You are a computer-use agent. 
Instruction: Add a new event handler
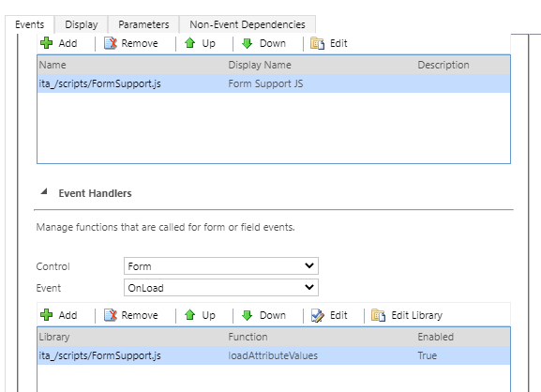pyautogui.click(x=59, y=315)
